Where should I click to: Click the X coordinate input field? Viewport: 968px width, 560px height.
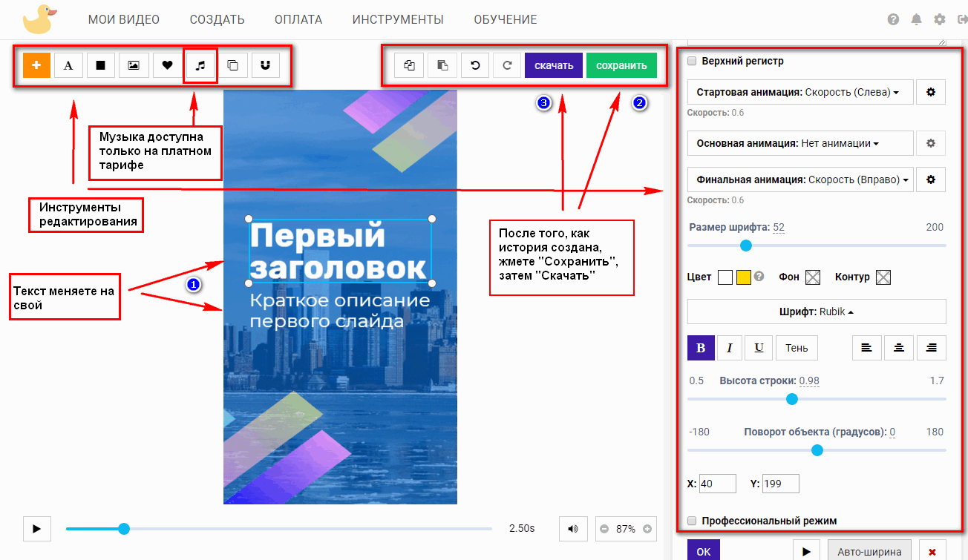pos(718,484)
